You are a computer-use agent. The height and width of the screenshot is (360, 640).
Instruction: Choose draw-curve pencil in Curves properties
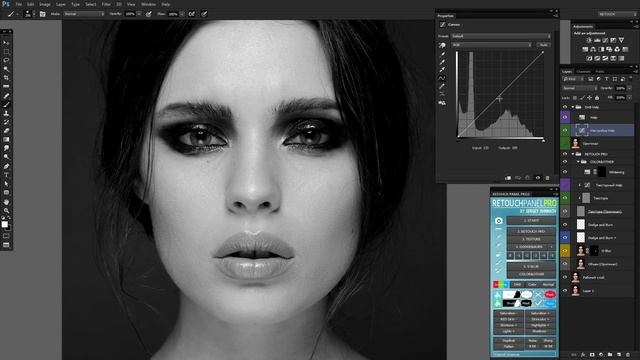[442, 87]
